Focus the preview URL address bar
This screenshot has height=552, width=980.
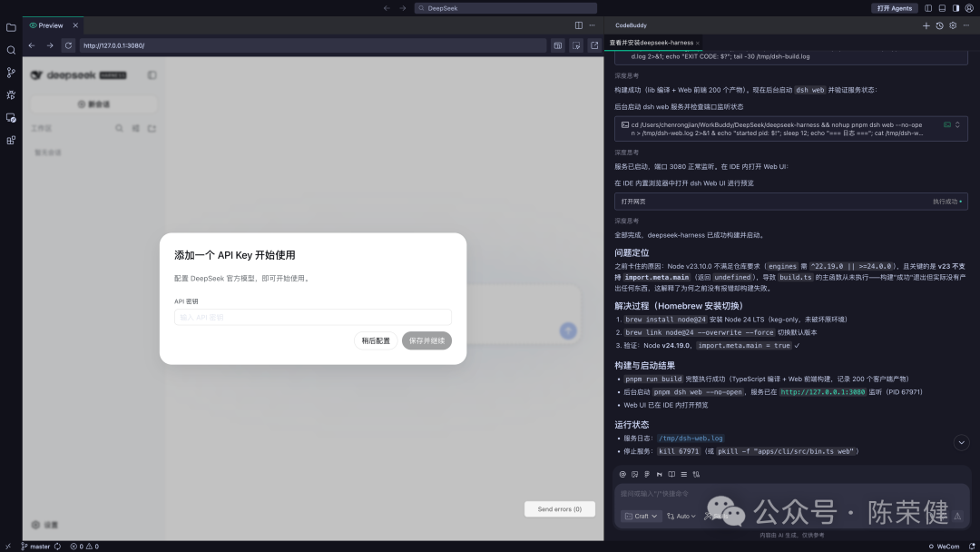312,45
